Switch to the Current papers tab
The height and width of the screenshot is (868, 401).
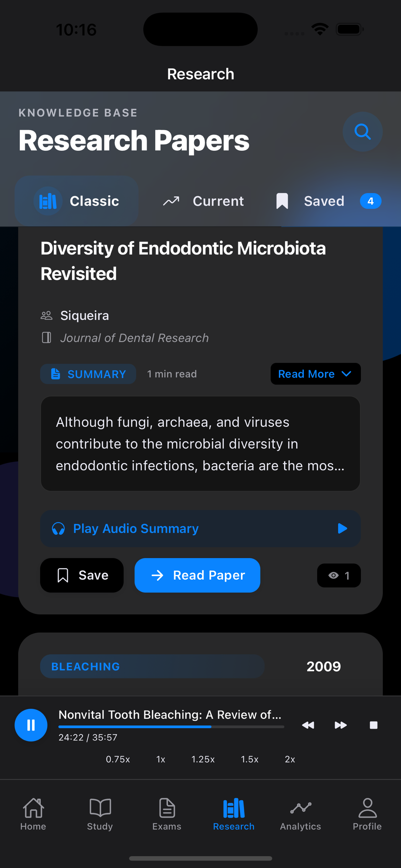[204, 201]
